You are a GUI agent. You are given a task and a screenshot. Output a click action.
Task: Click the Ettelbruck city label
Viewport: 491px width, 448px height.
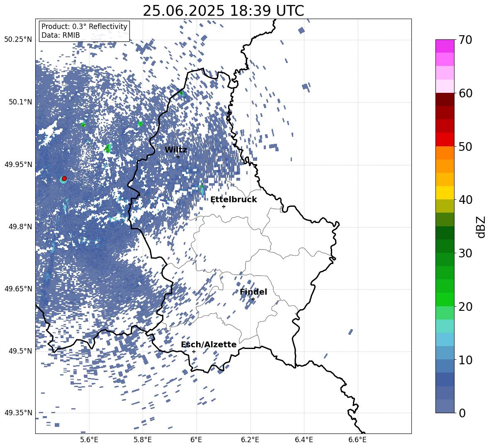pyautogui.click(x=233, y=200)
